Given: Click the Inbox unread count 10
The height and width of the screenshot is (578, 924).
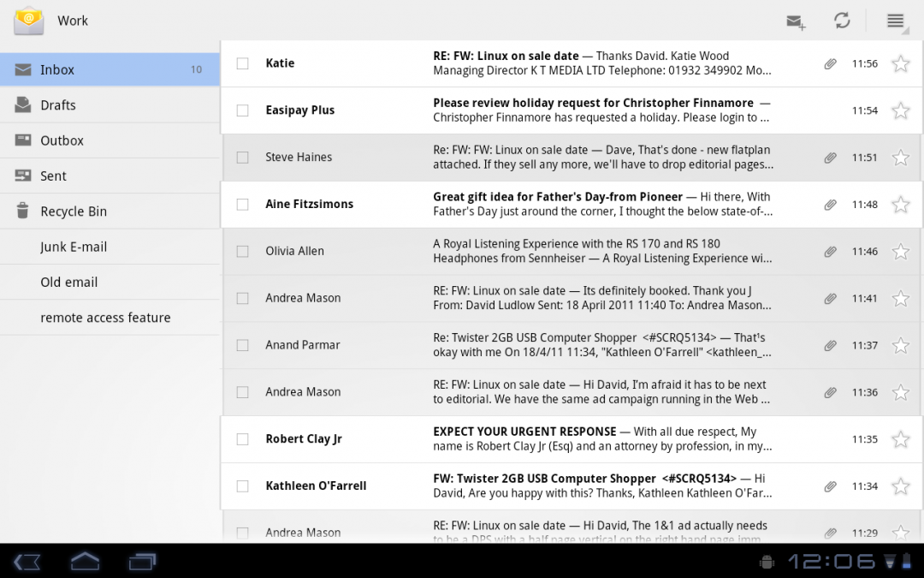Looking at the screenshot, I should pyautogui.click(x=196, y=69).
